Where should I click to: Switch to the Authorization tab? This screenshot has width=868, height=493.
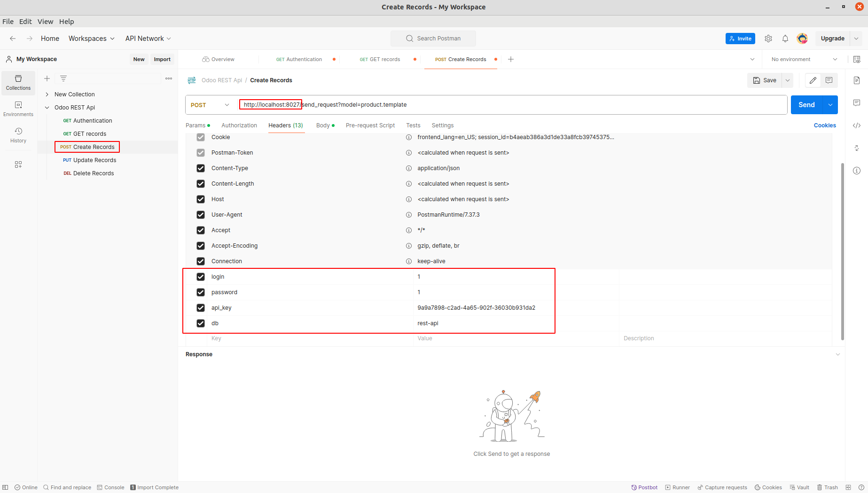[239, 125]
